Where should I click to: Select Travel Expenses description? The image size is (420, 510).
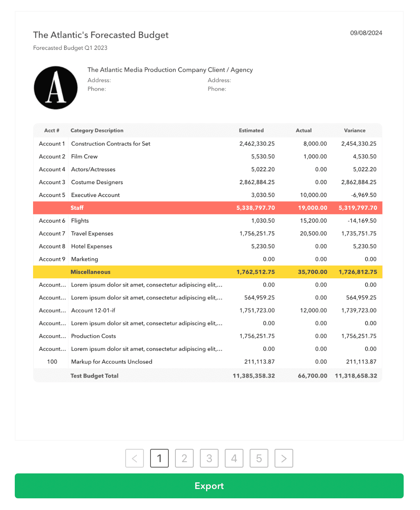(x=92, y=234)
